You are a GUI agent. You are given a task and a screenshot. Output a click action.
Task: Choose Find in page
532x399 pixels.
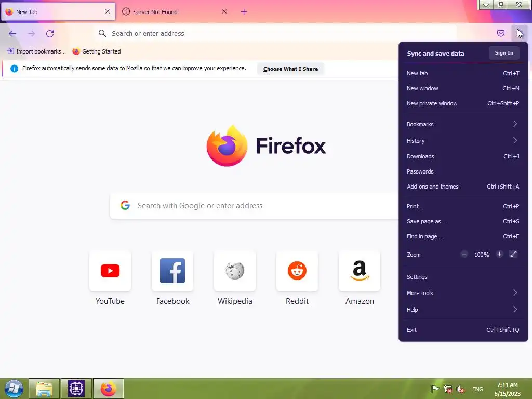point(463,236)
